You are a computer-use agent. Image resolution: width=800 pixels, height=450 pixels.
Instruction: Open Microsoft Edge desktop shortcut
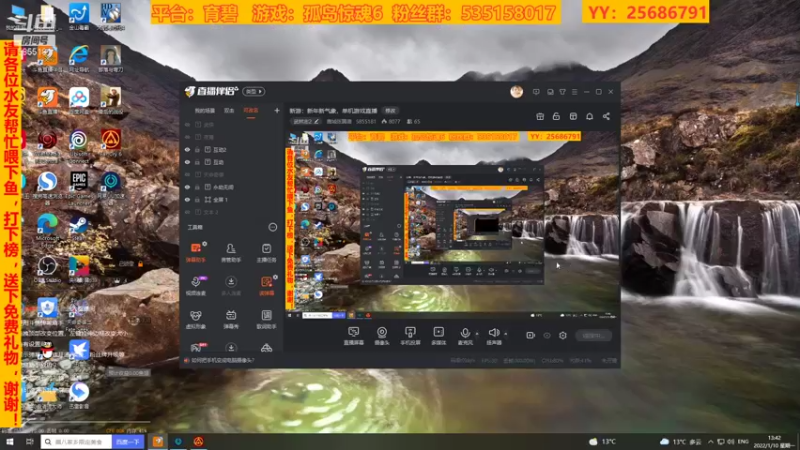tap(47, 227)
